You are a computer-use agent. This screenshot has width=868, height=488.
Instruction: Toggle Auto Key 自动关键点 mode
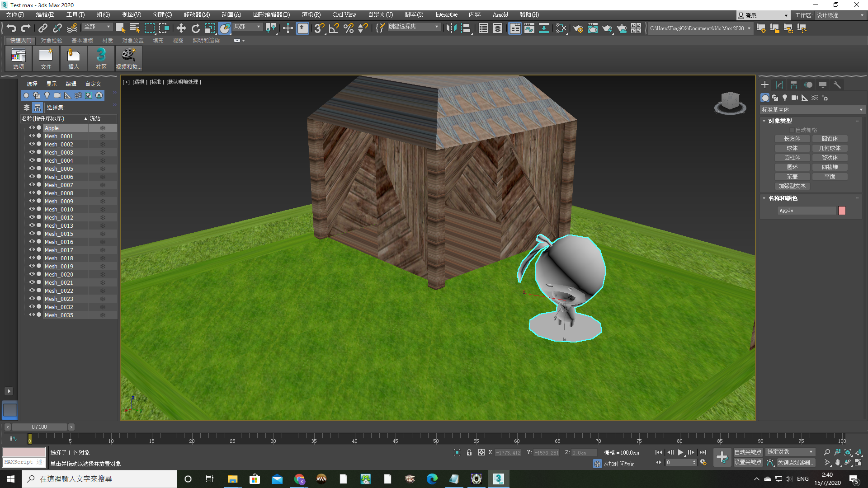(x=748, y=452)
